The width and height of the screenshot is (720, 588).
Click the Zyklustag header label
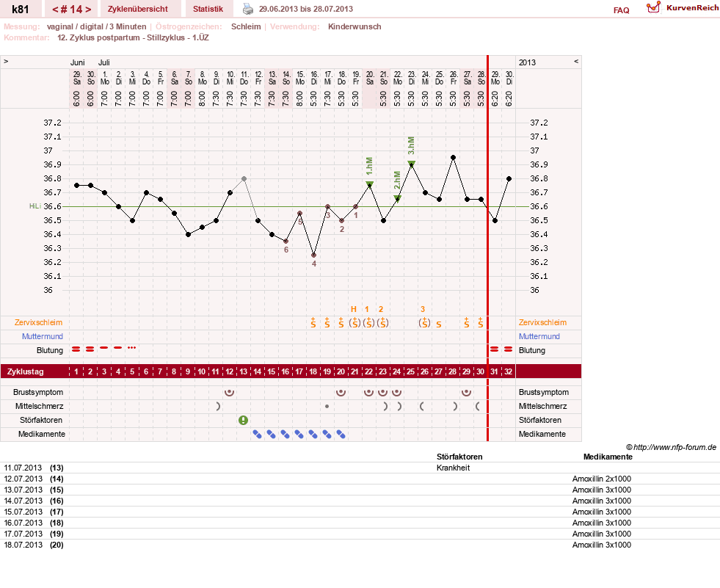pos(26,371)
